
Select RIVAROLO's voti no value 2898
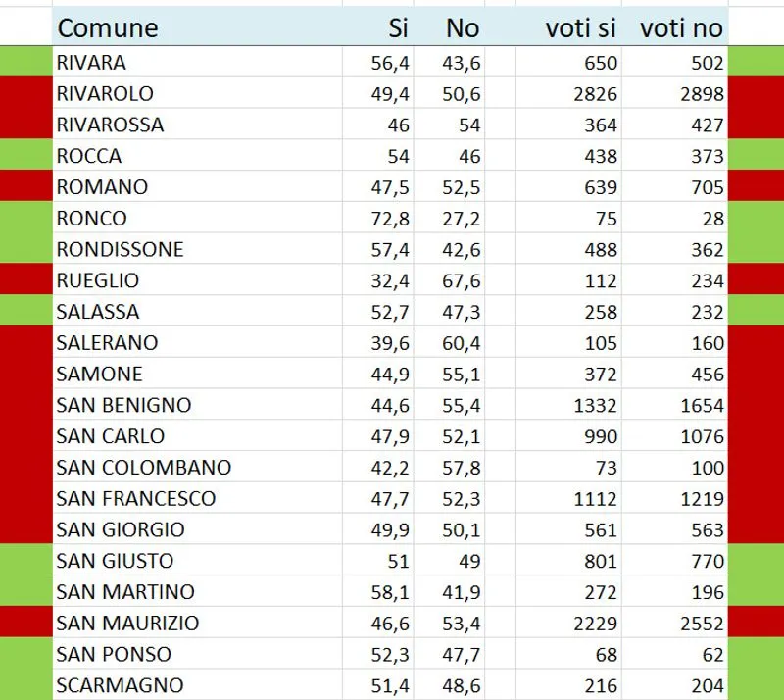[x=676, y=94]
